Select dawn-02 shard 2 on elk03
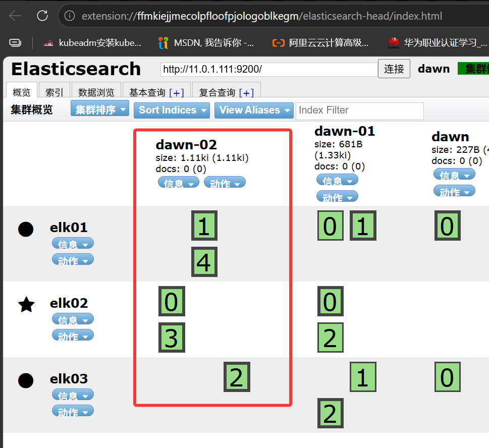The width and height of the screenshot is (489, 448). coord(237,377)
